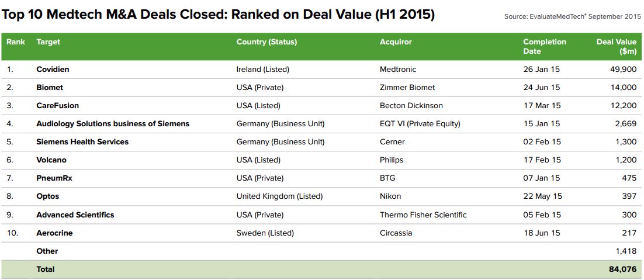The image size is (644, 280).
Task: Click the Total row label
Action: 46,269
